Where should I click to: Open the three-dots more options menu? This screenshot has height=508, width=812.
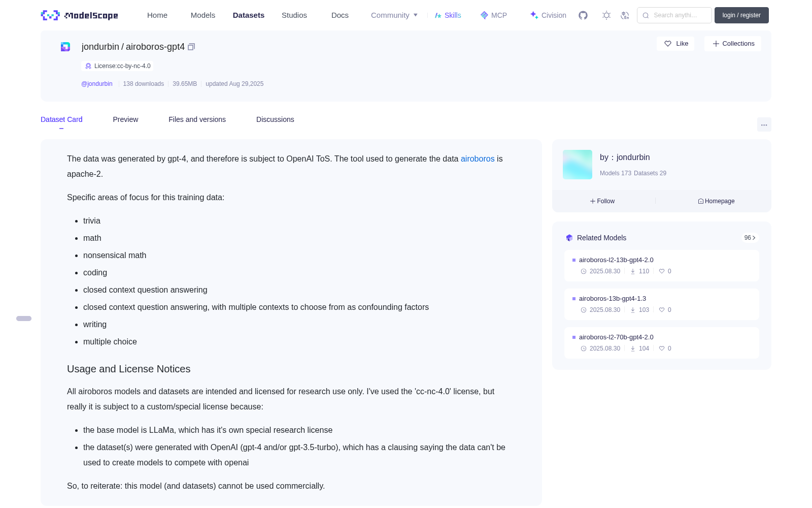coord(764,124)
